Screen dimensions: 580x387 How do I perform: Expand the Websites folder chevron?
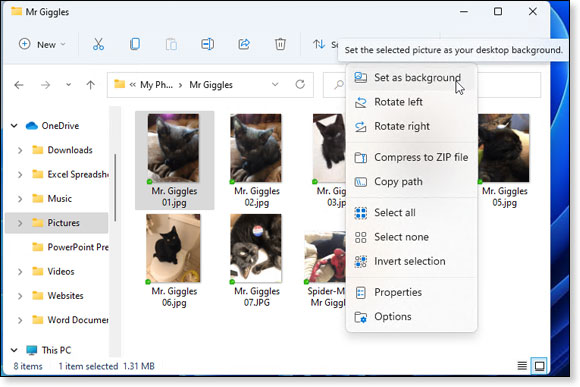(x=20, y=296)
